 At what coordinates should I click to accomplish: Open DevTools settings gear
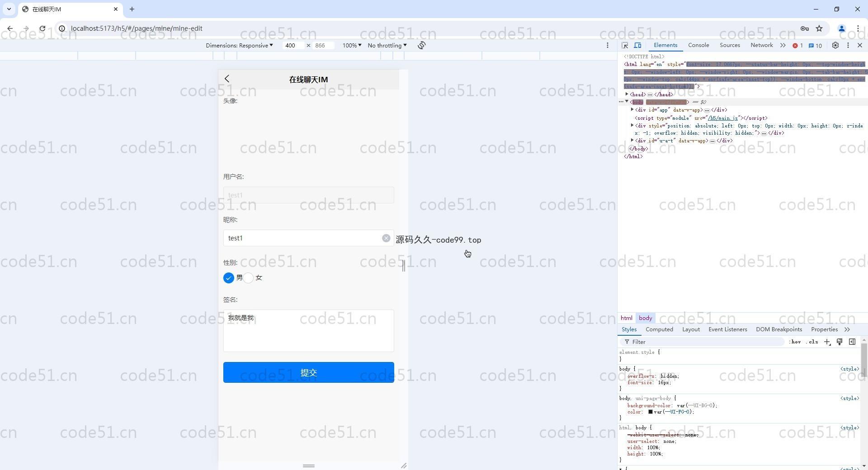835,45
